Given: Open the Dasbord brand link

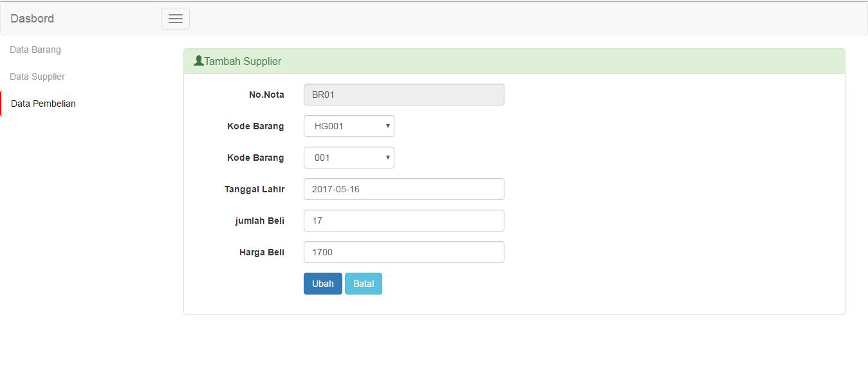Looking at the screenshot, I should [x=32, y=19].
